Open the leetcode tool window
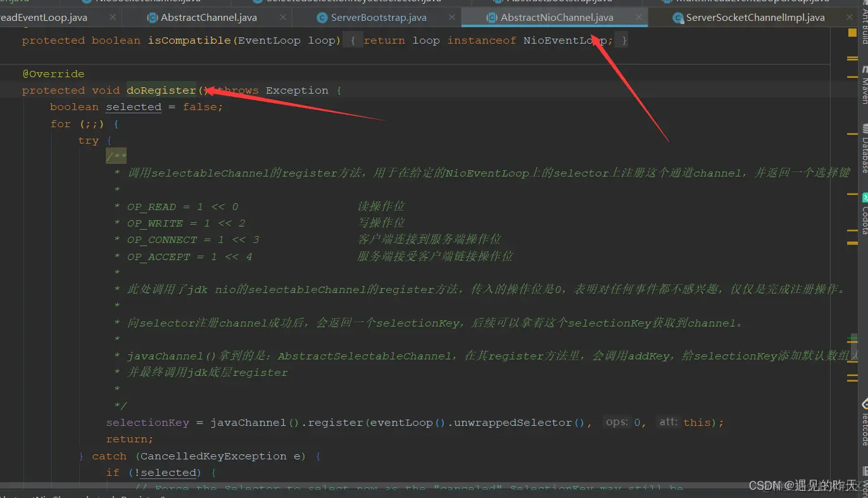Screen dimensions: 868x498 [x=864, y=423]
